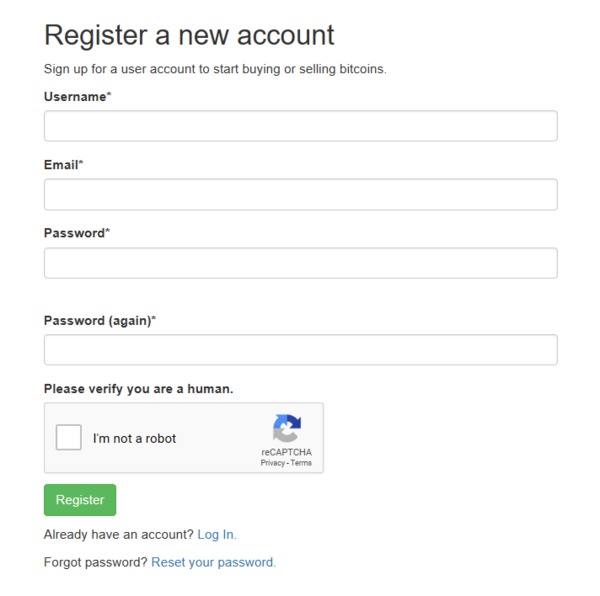Click the Username field label

coord(77,97)
